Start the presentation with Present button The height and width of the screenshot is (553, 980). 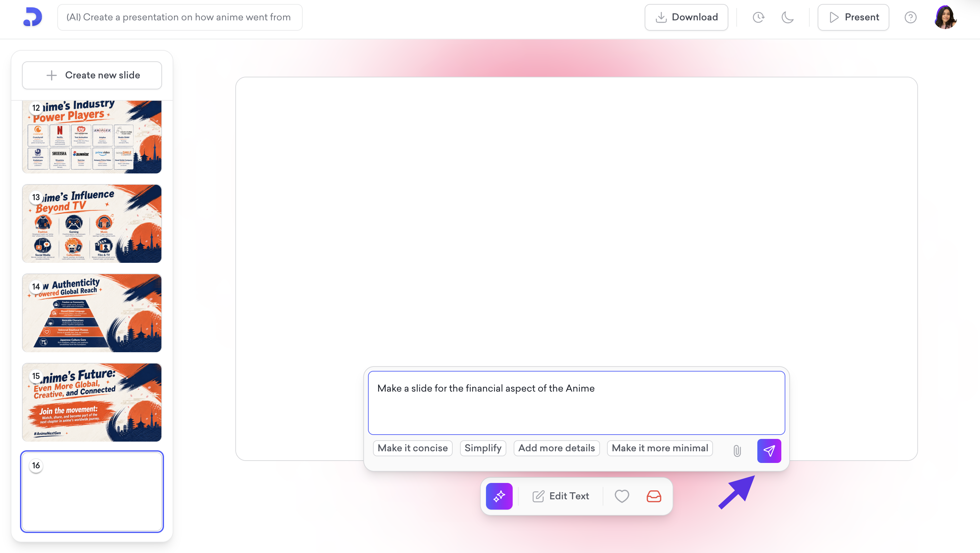click(853, 17)
